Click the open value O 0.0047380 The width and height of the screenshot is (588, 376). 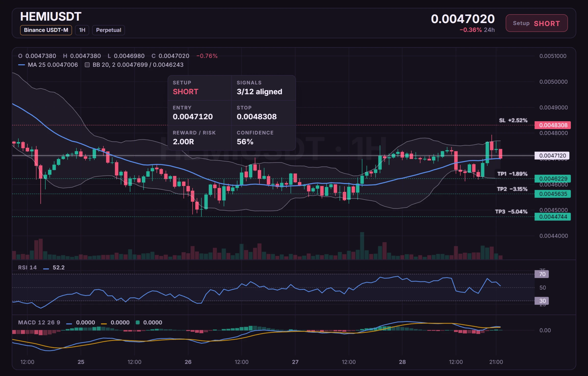point(37,56)
